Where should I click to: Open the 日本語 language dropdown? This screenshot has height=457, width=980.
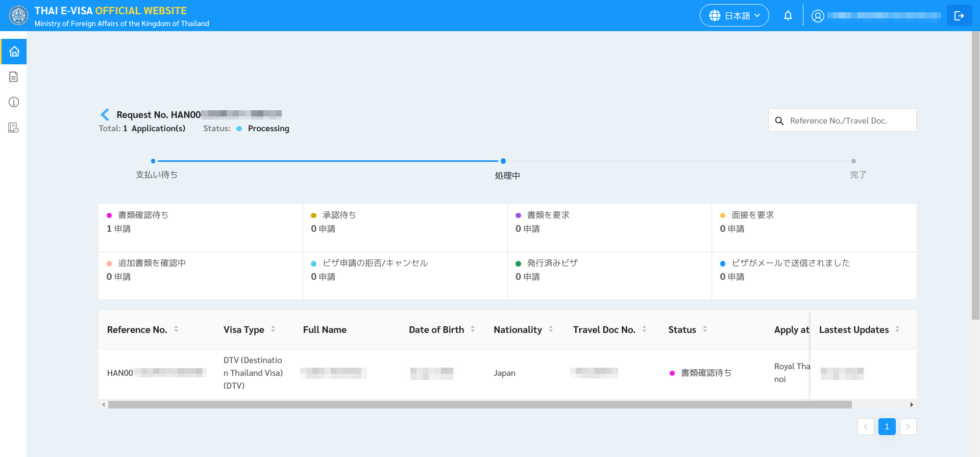pos(734,16)
